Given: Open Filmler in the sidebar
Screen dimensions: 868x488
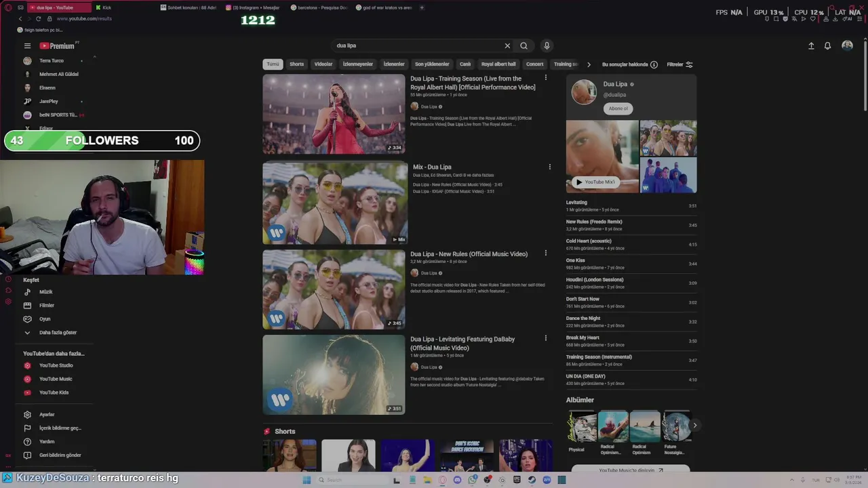Looking at the screenshot, I should pyautogui.click(x=46, y=305).
